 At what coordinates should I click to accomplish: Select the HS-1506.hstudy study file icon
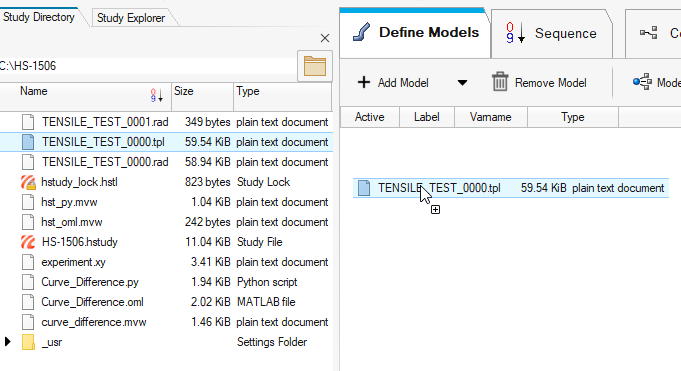tap(28, 242)
